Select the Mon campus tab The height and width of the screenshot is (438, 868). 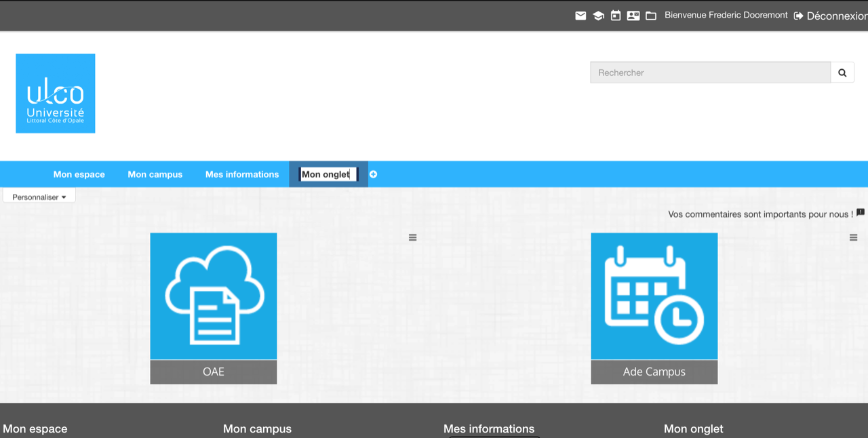(155, 174)
